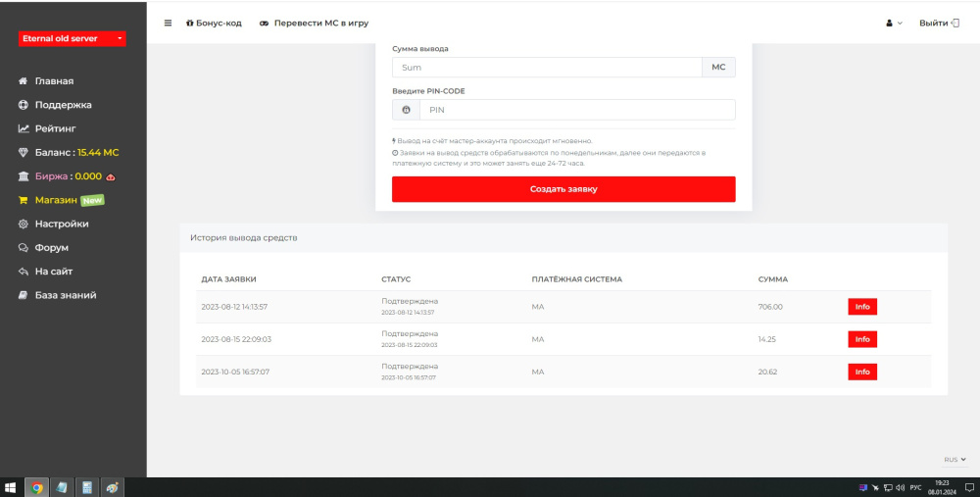The height and width of the screenshot is (497, 980).
Task: Go to Главная home page
Action: pos(54,81)
